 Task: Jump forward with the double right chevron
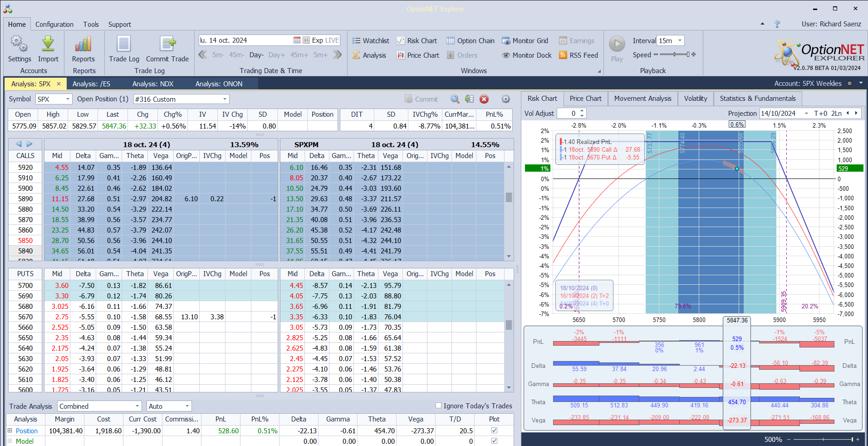coord(337,55)
